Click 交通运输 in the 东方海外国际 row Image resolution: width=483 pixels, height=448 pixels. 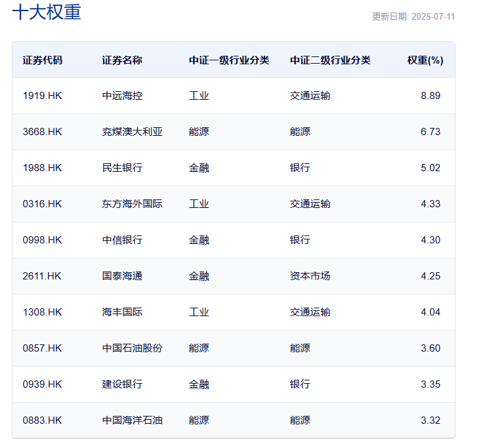[x=310, y=204]
